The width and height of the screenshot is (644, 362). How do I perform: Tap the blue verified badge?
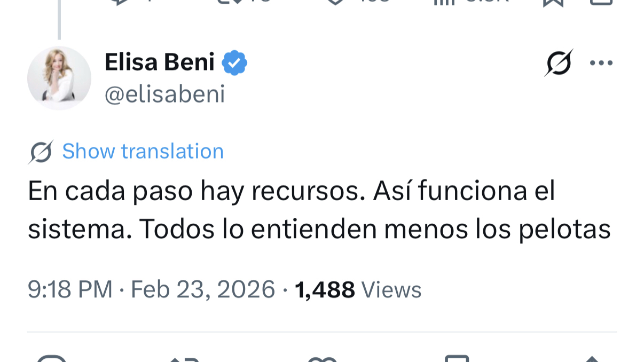point(234,63)
